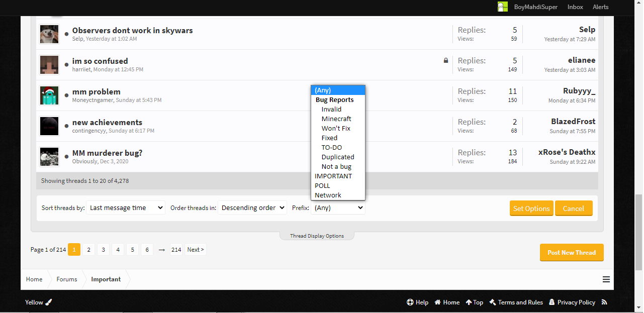This screenshot has height=313, width=644.
Task: Select the 'Minecraft' prefix option
Action: [338, 119]
